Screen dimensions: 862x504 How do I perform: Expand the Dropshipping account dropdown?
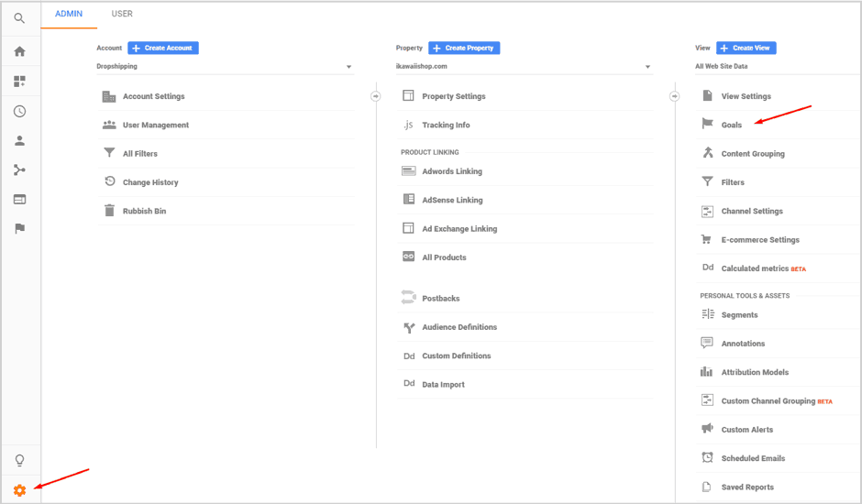(225, 67)
